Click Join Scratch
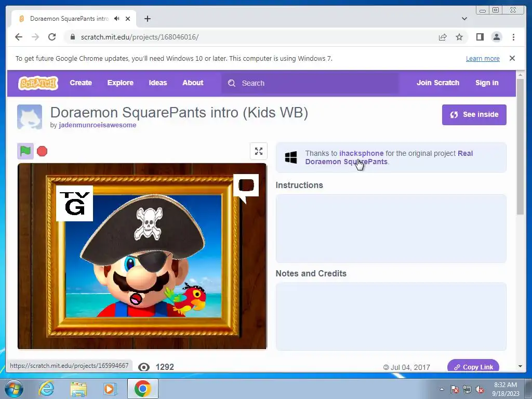This screenshot has height=399, width=532. tap(437, 83)
